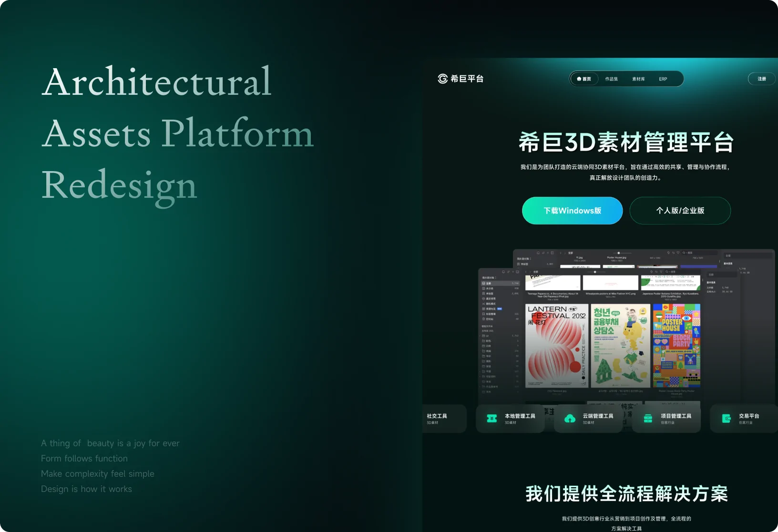Switch to the 作品集 nav tab
Viewport: 778px width, 532px height.
click(x=612, y=79)
